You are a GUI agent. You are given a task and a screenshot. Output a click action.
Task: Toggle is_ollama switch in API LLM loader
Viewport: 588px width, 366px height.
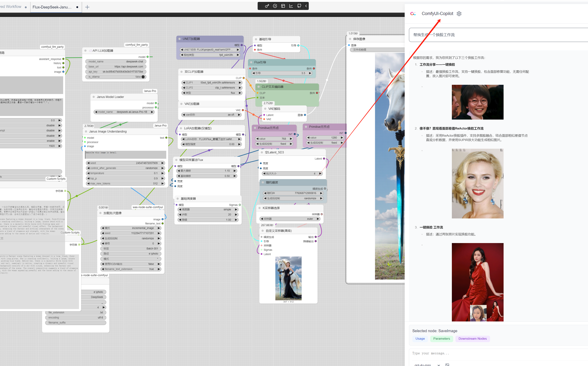tap(143, 77)
